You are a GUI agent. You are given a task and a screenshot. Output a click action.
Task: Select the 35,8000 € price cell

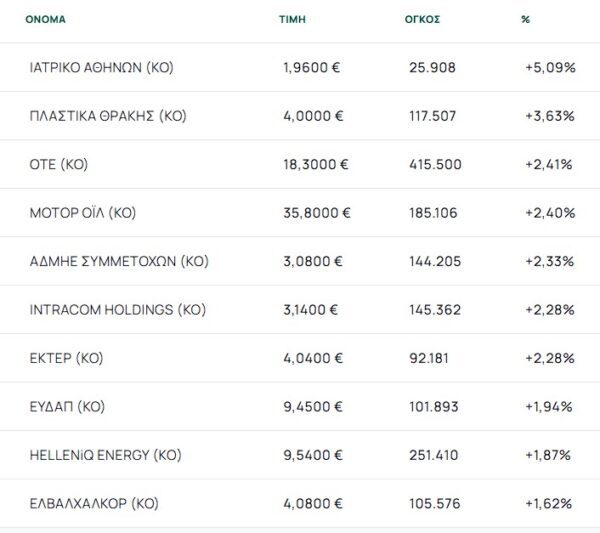[x=317, y=213]
